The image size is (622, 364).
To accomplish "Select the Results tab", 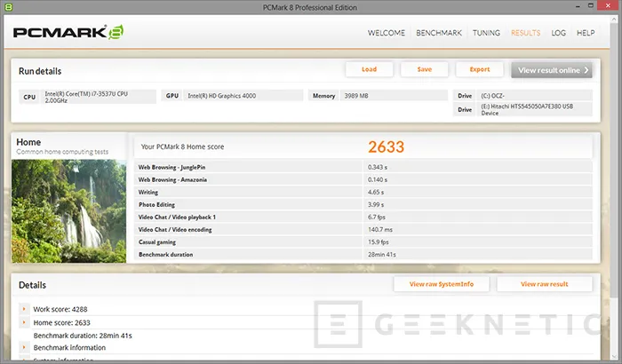I will coord(526,33).
